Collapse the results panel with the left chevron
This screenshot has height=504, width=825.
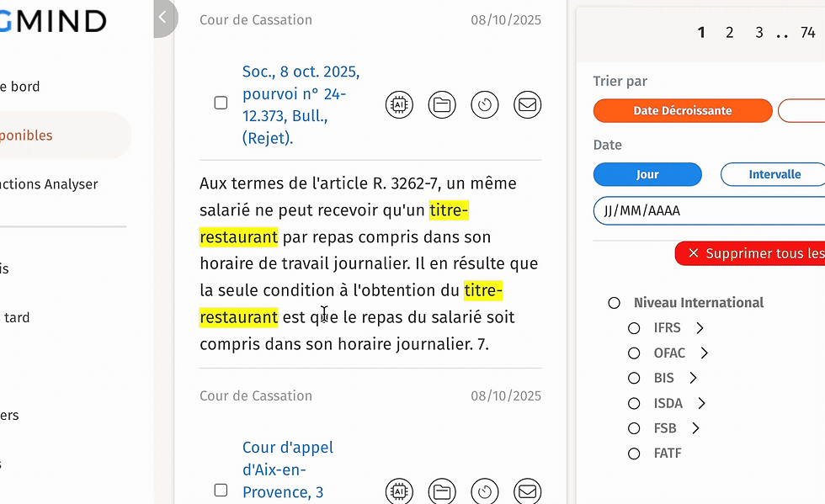(164, 16)
